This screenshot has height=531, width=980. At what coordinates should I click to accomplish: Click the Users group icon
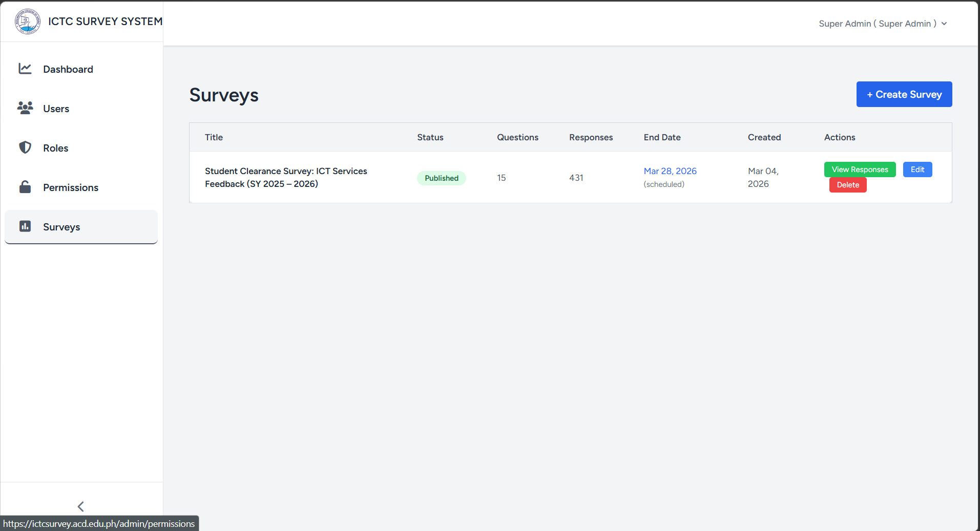(25, 108)
